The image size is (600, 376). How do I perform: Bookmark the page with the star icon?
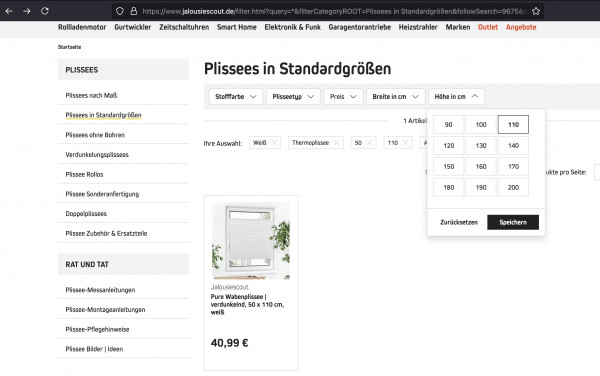[x=536, y=11]
